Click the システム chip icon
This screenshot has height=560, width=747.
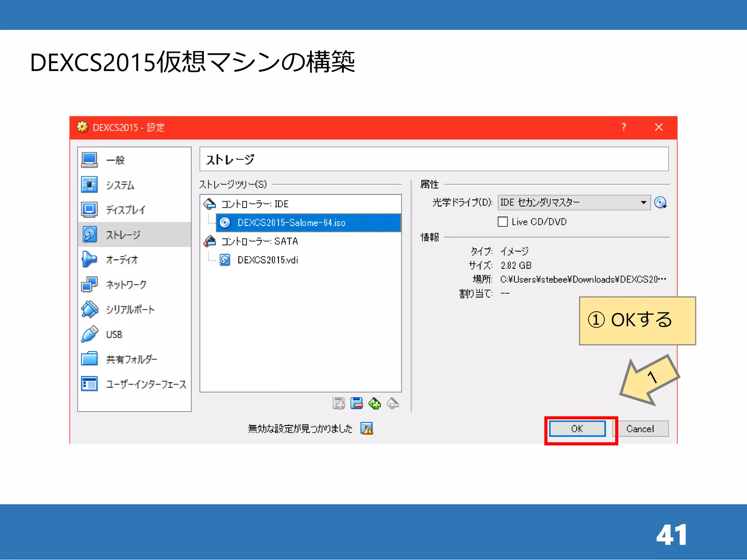point(89,185)
